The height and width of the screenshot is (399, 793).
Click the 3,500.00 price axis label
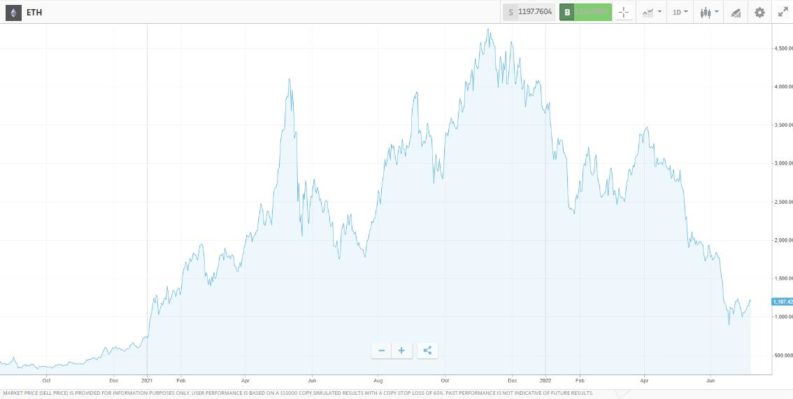783,125
